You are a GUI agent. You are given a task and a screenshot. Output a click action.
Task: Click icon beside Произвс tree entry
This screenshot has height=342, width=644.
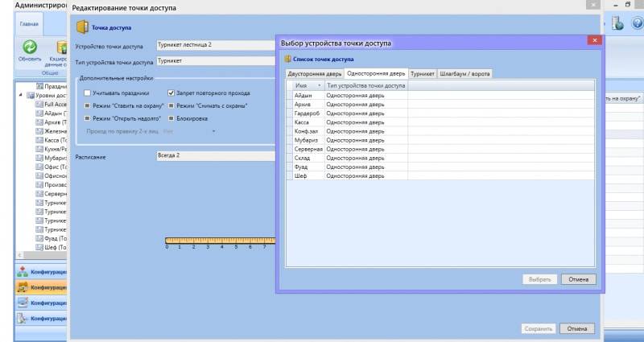point(39,185)
